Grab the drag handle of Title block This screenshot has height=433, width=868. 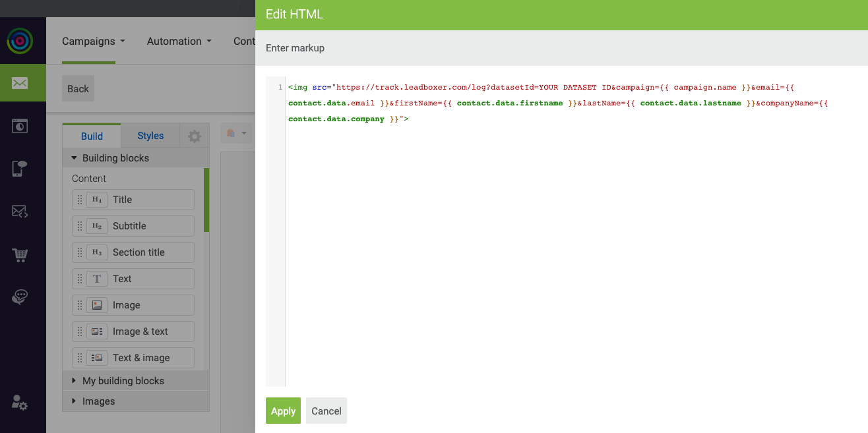coord(80,200)
